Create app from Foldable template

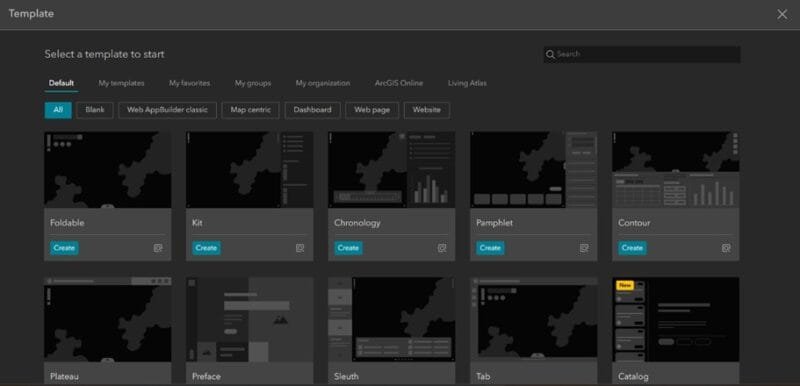click(64, 248)
